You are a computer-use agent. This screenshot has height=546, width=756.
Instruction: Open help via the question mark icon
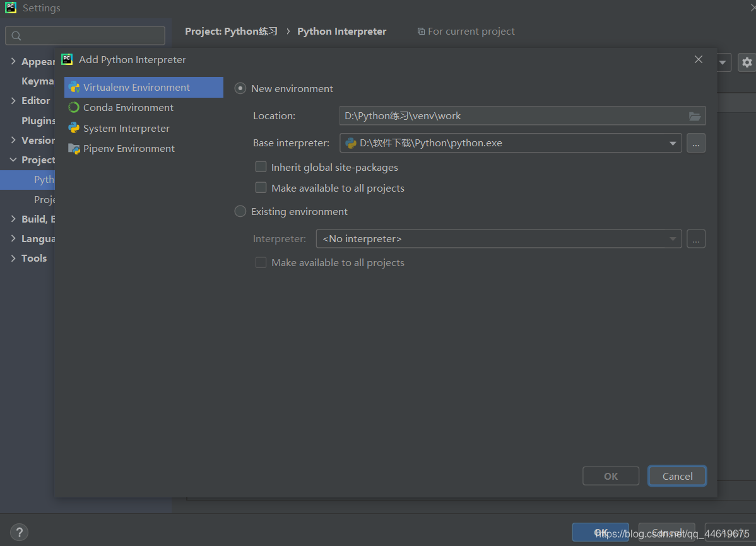19,532
